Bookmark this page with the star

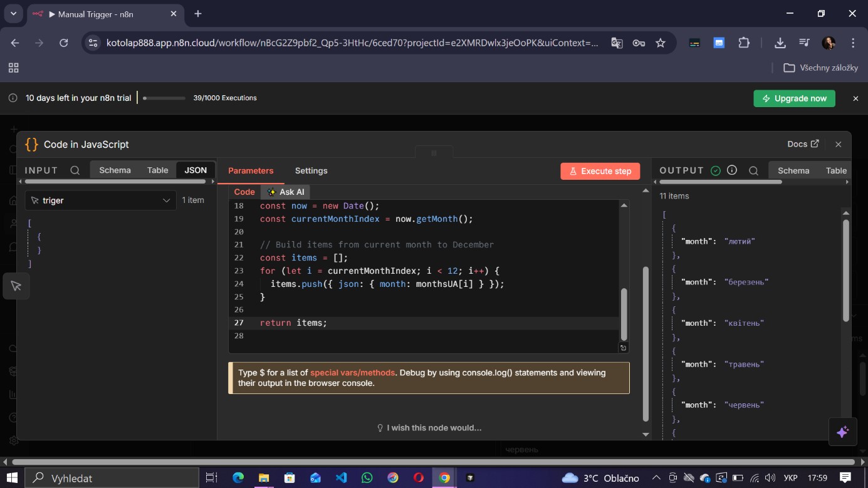point(660,43)
